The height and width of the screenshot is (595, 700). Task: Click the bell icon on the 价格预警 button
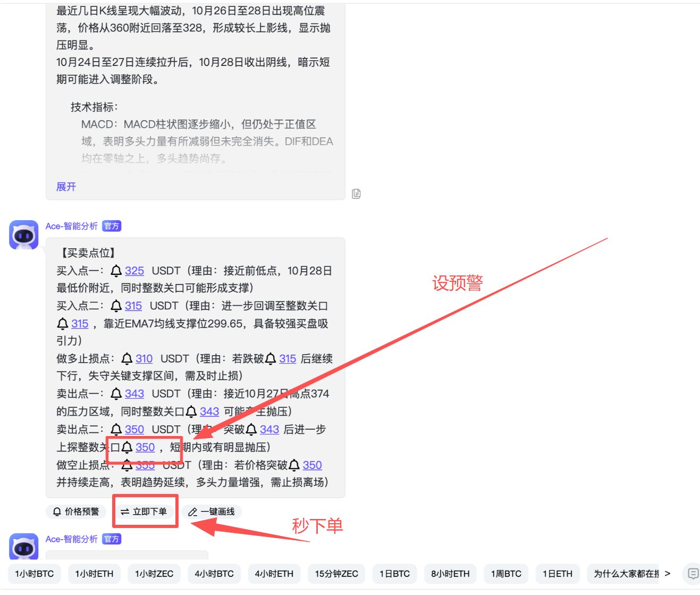[57, 512]
